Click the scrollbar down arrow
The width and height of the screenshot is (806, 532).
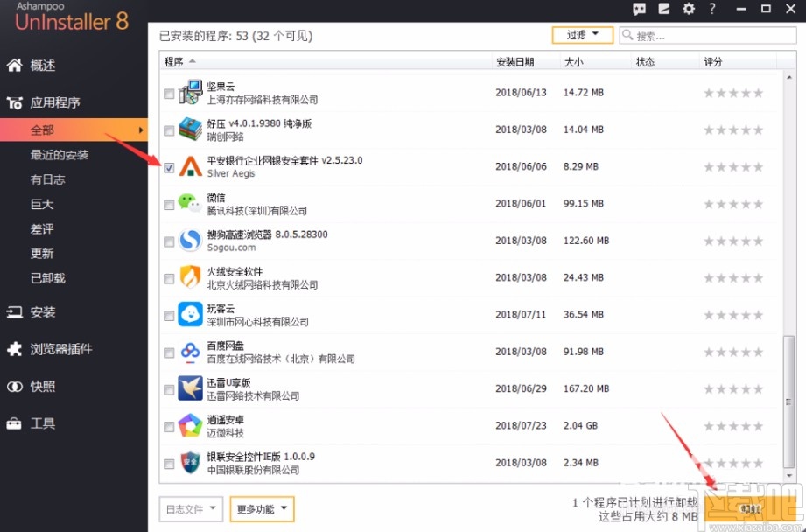[x=789, y=476]
